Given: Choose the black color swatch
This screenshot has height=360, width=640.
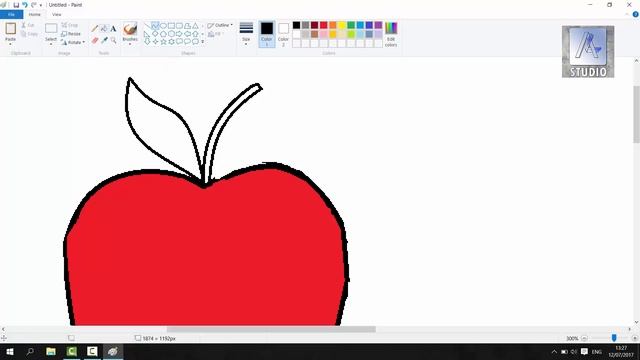Looking at the screenshot, I should click(297, 25).
